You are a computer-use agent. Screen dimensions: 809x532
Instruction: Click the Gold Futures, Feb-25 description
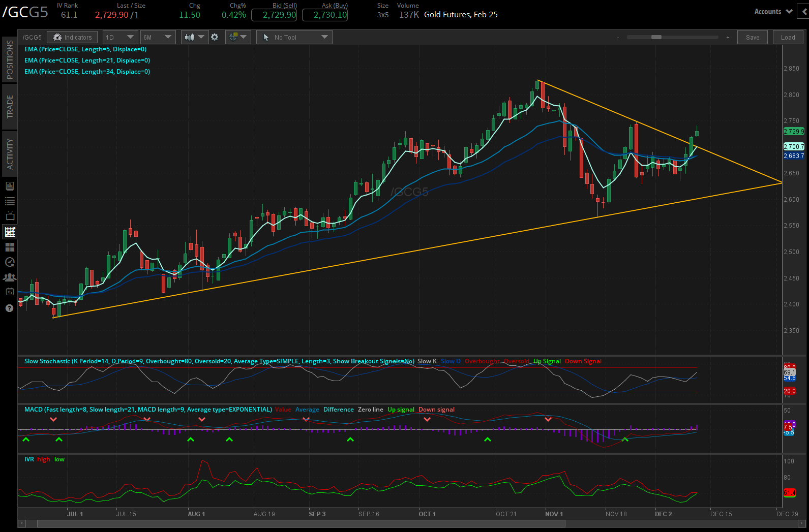pyautogui.click(x=461, y=15)
